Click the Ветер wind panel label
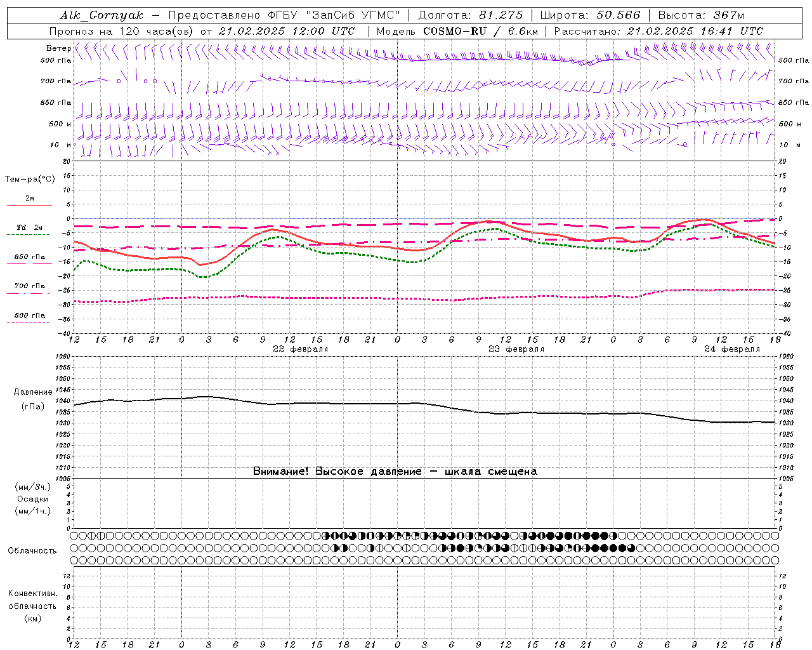This screenshot has width=812, height=650. 58,48
